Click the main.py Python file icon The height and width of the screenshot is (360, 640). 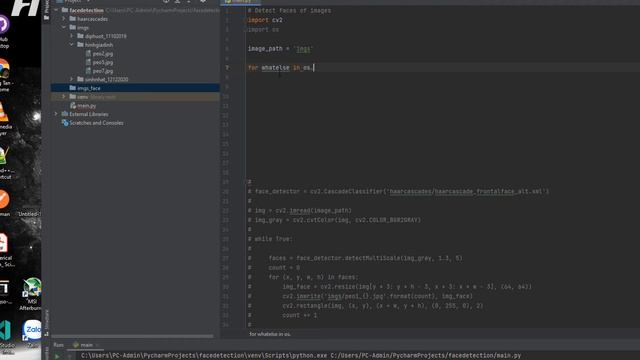pyautogui.click(x=73, y=105)
